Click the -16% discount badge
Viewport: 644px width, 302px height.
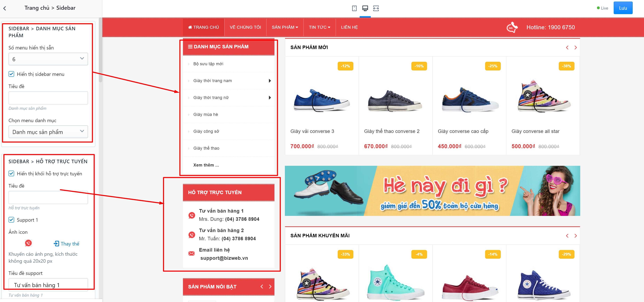(x=419, y=66)
